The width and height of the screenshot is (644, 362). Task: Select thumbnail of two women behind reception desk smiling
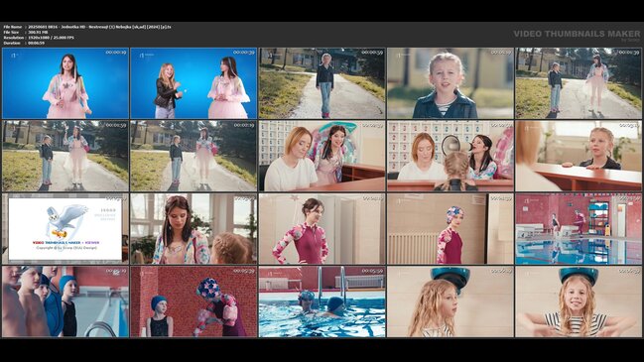click(322, 156)
